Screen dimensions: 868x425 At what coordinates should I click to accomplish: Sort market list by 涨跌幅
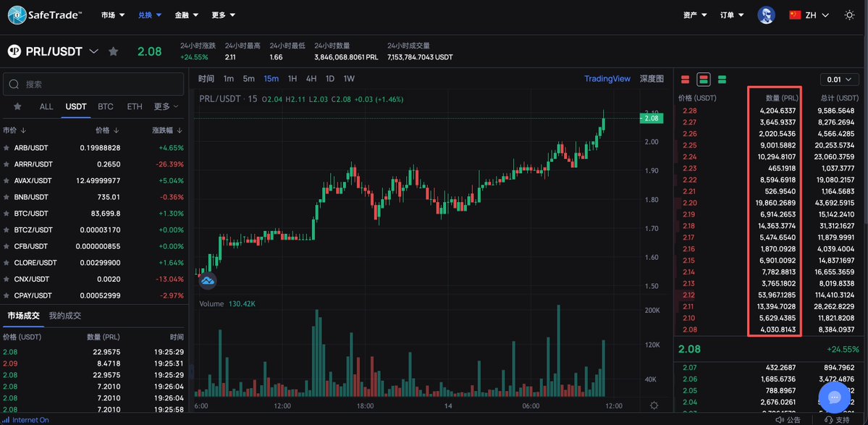[x=168, y=130]
